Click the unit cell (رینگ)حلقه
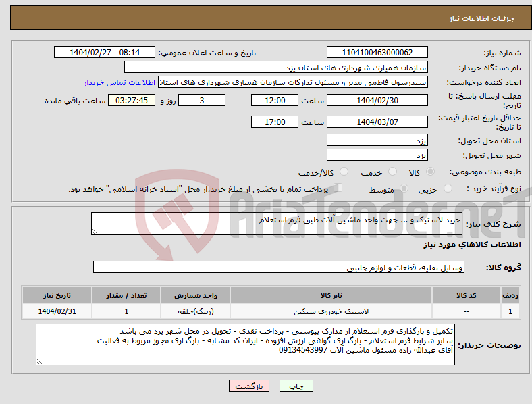This screenshot has width=532, height=404. pos(196,311)
